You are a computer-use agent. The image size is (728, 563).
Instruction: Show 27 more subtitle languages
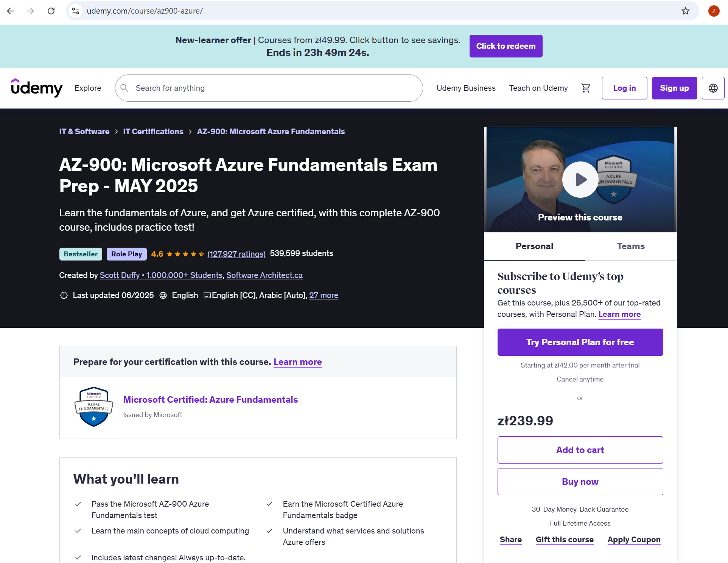pos(324,295)
